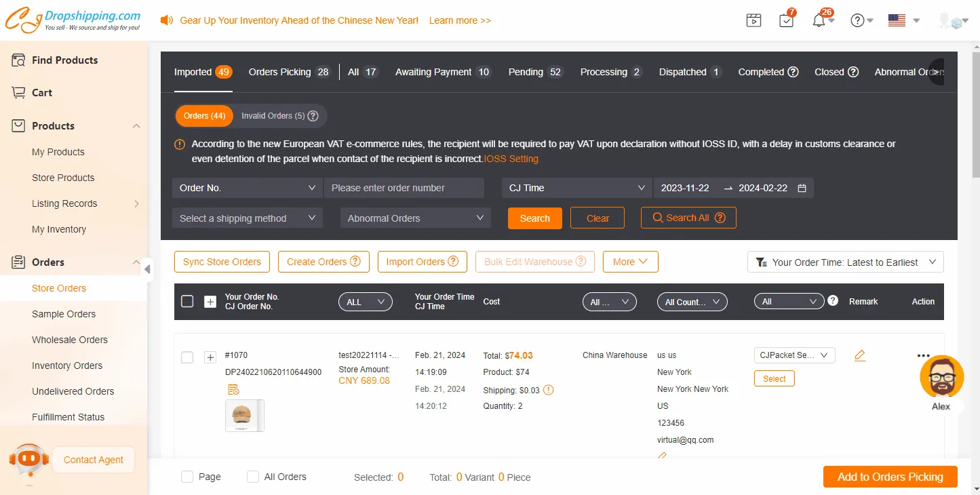Image resolution: width=980 pixels, height=495 pixels.
Task: Click the help question mark icon in header
Action: click(858, 21)
